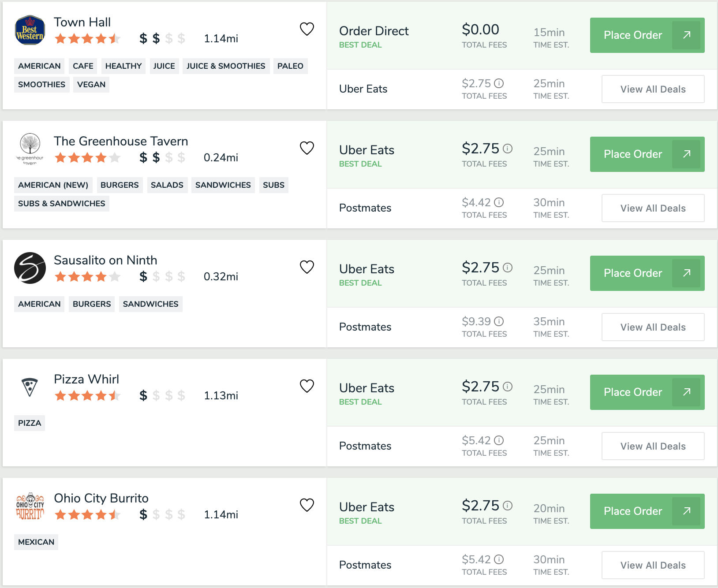Select the JUICE & SMOOTHIES tag
This screenshot has width=718, height=588.
(x=226, y=66)
